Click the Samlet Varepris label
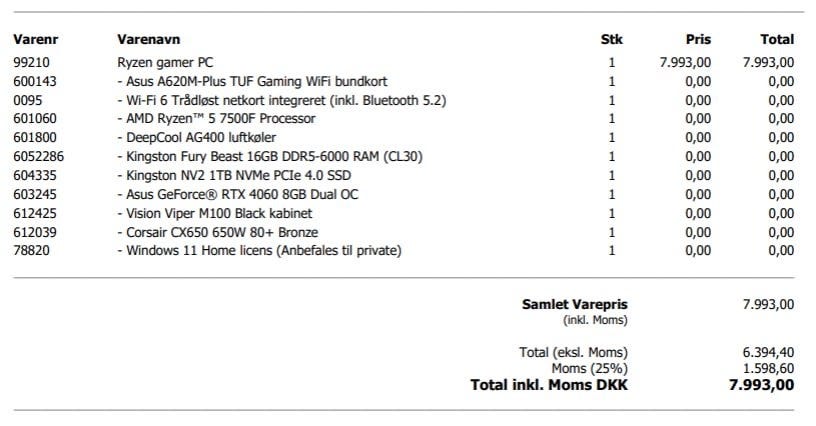 574,304
